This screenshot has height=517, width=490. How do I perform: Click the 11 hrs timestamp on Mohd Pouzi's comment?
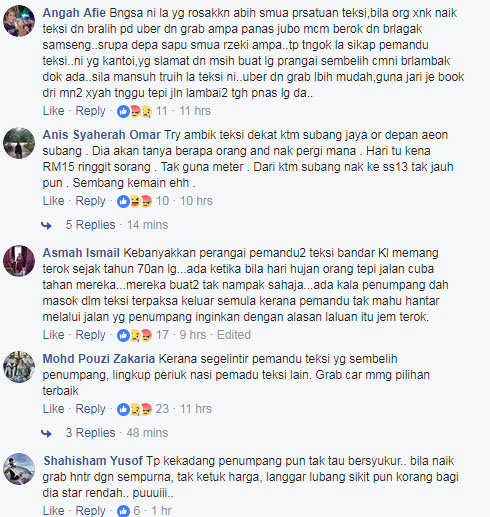[196, 409]
